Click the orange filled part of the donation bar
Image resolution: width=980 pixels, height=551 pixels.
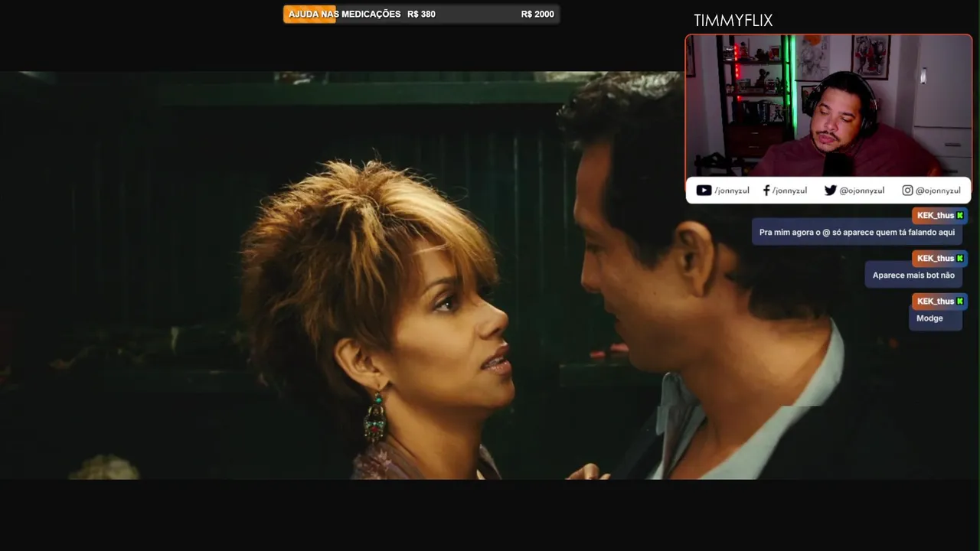click(309, 15)
